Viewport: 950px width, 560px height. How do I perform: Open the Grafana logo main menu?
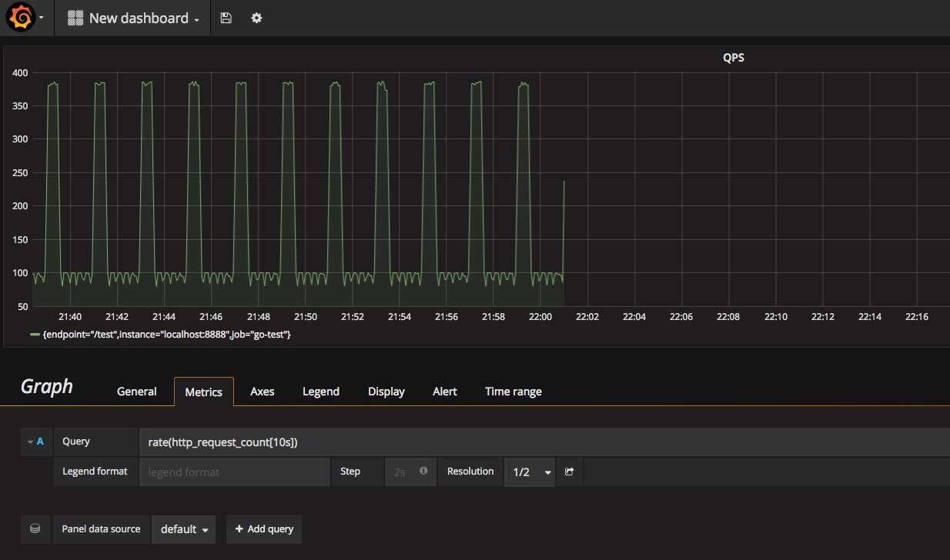(22, 18)
